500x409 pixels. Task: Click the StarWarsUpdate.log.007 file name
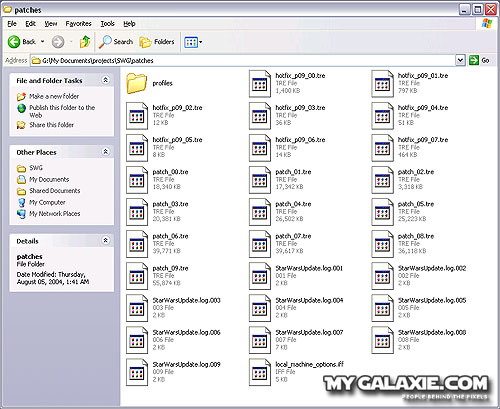(309, 332)
